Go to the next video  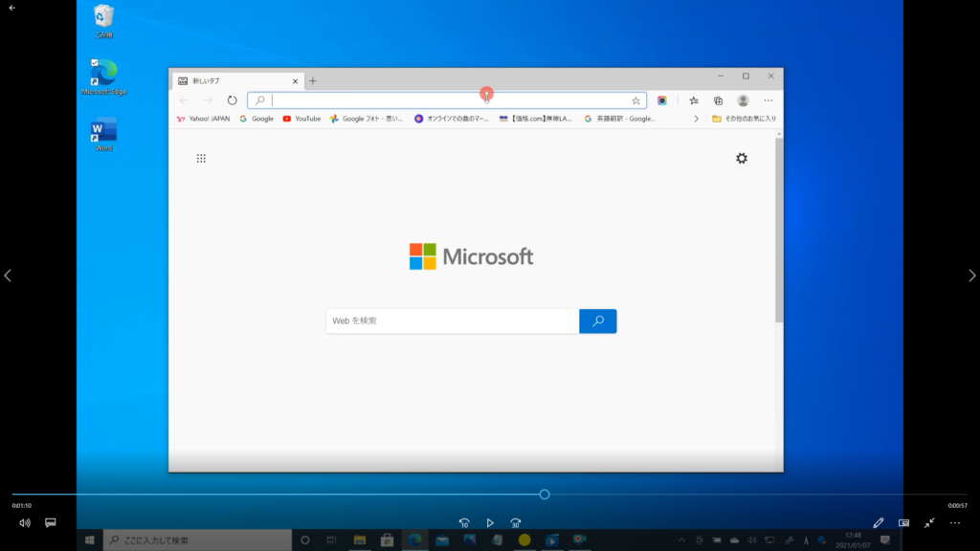pos(972,275)
